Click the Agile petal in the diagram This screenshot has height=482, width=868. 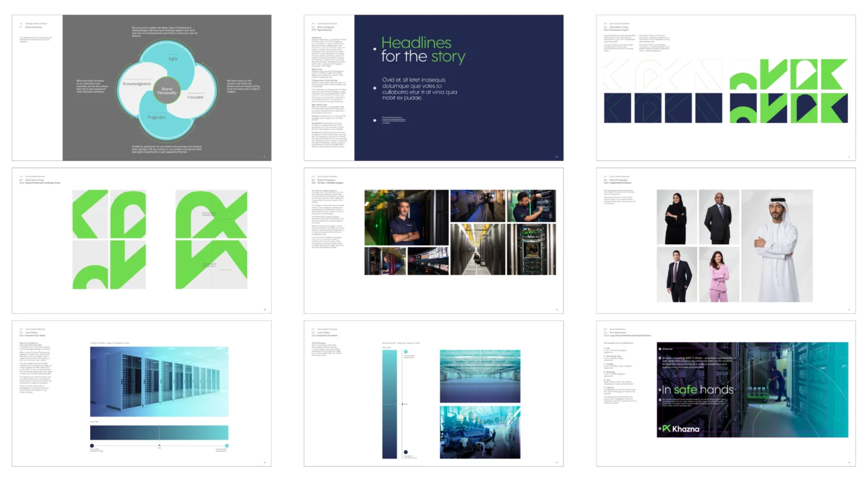(173, 59)
